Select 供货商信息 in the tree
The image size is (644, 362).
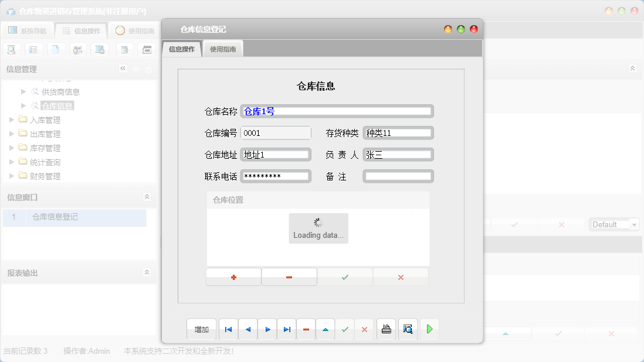[x=62, y=91]
